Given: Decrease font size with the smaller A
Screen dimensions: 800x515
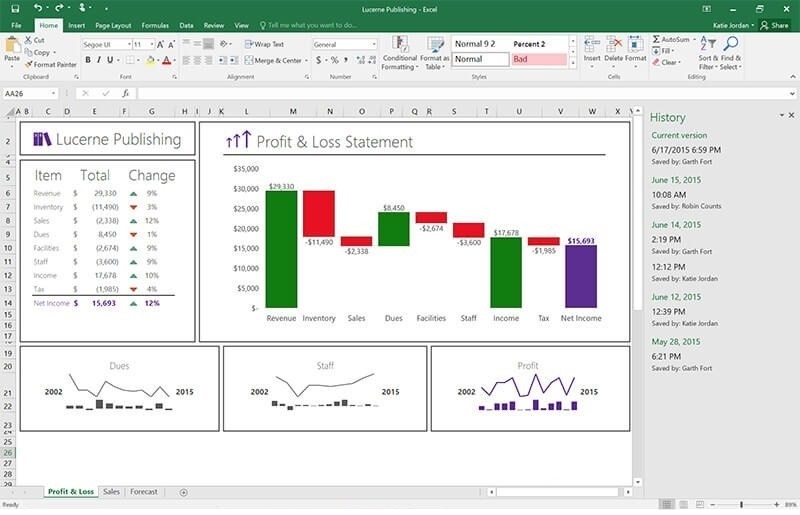Looking at the screenshot, I should (x=171, y=44).
